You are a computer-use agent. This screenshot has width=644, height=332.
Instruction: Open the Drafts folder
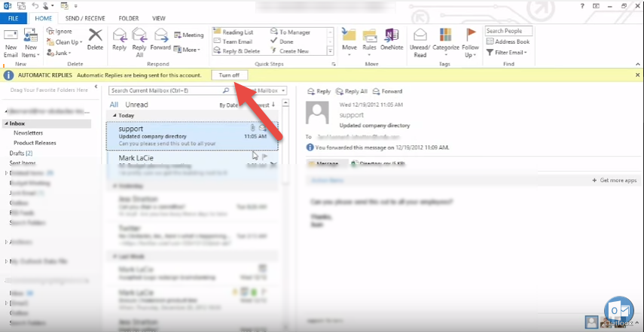click(21, 153)
